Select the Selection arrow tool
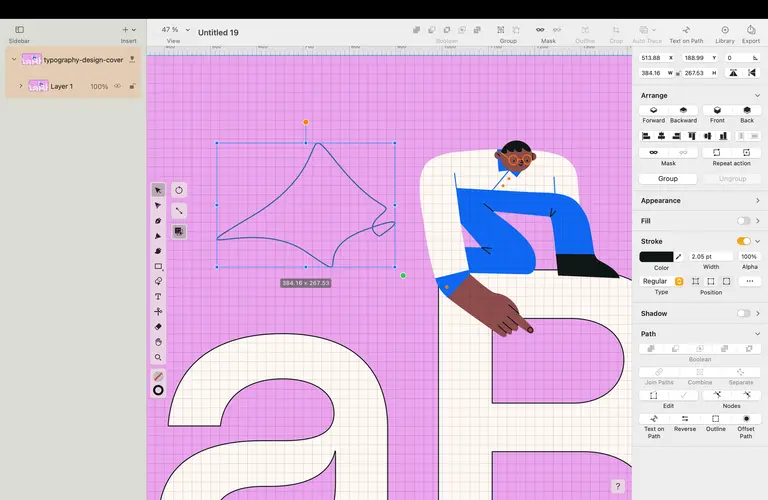The width and height of the screenshot is (768, 500). [158, 190]
